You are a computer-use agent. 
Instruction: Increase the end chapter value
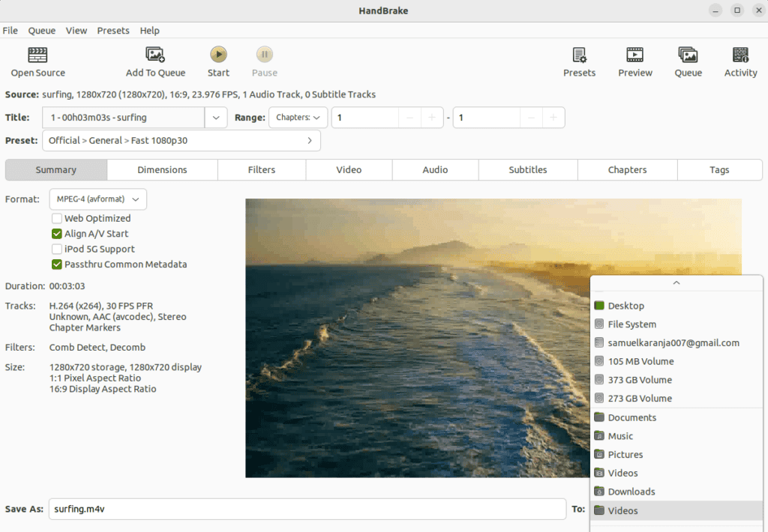553,118
